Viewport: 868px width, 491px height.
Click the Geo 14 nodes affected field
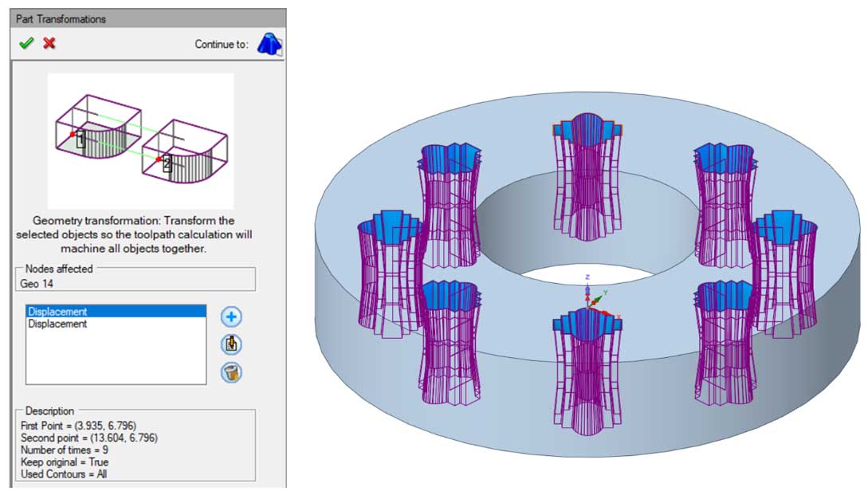(135, 283)
